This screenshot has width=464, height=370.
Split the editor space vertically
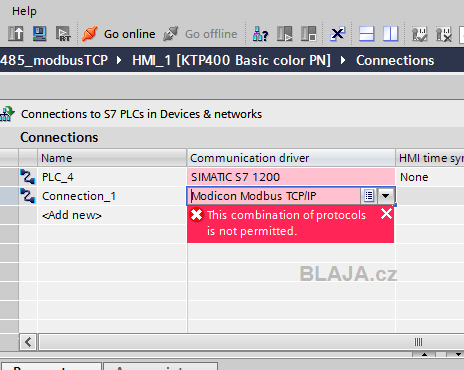point(390,34)
